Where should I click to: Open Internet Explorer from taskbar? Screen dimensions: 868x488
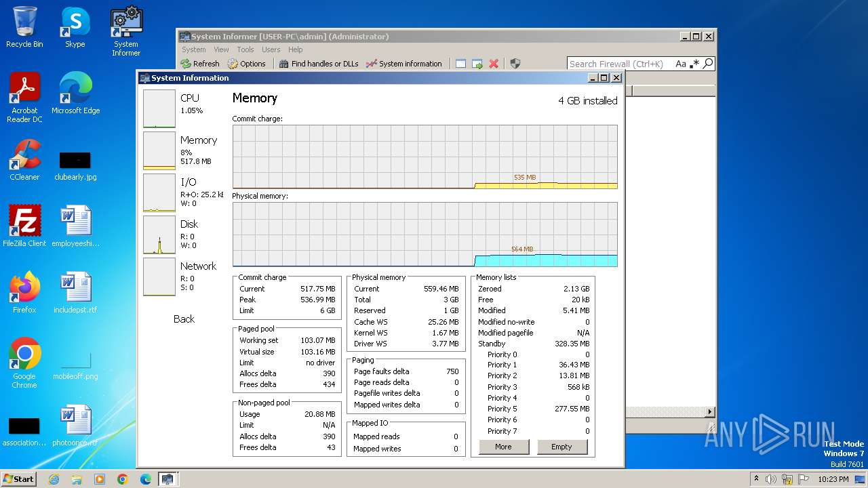pos(54,479)
